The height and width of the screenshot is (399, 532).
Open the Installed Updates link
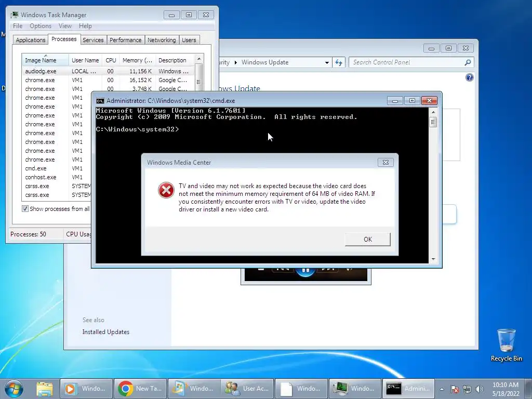[x=106, y=332]
